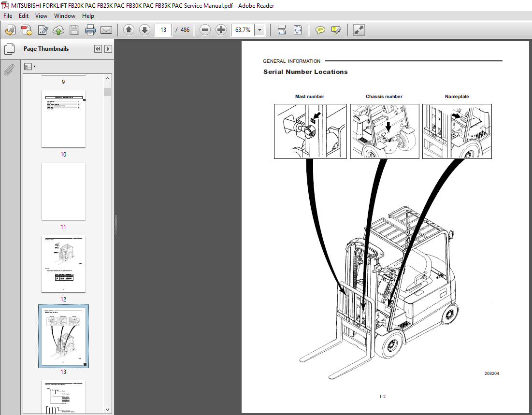Screen dimensions: 532x415
Task: Open the thumbnail options dropdown menu
Action: pyautogui.click(x=30, y=67)
